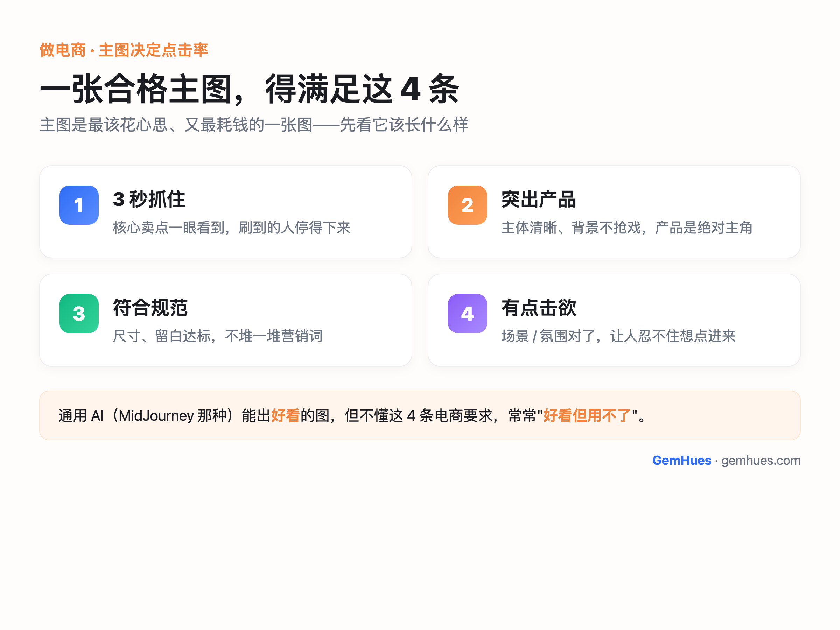Image resolution: width=840 pixels, height=630 pixels.
Task: Select the '3 秒抓住' card title
Action: [x=149, y=199]
